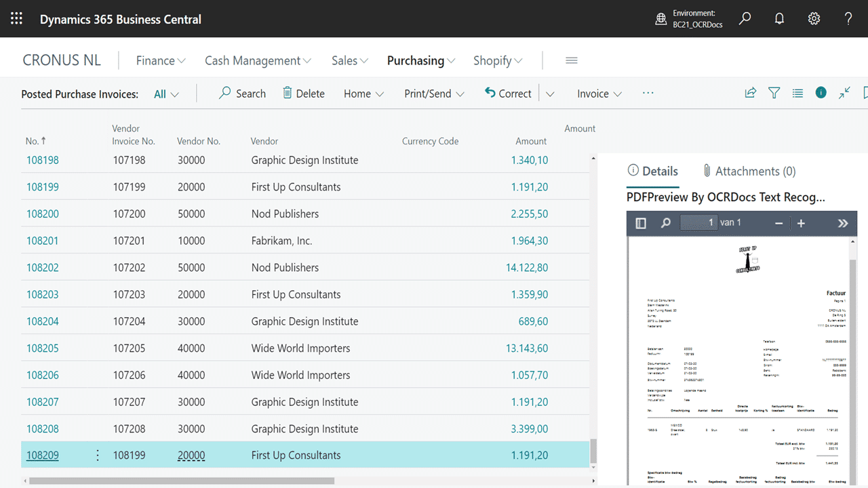868x488 pixels.
Task: Expand the Print/Send dropdown
Action: pyautogui.click(x=434, y=94)
